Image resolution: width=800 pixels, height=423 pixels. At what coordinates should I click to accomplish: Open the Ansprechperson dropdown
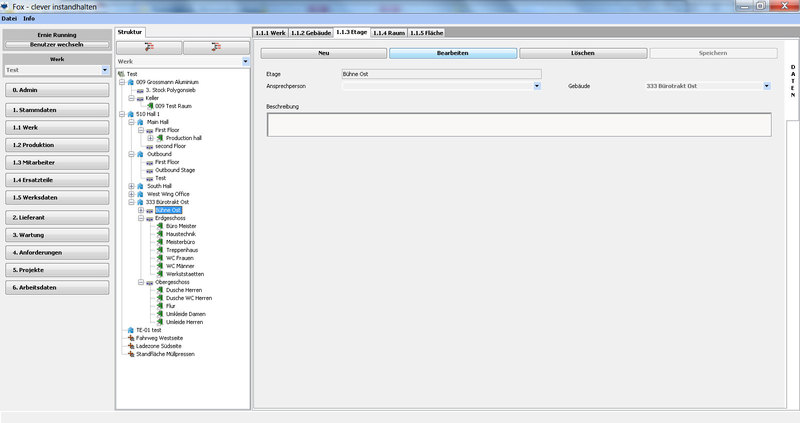pos(537,86)
